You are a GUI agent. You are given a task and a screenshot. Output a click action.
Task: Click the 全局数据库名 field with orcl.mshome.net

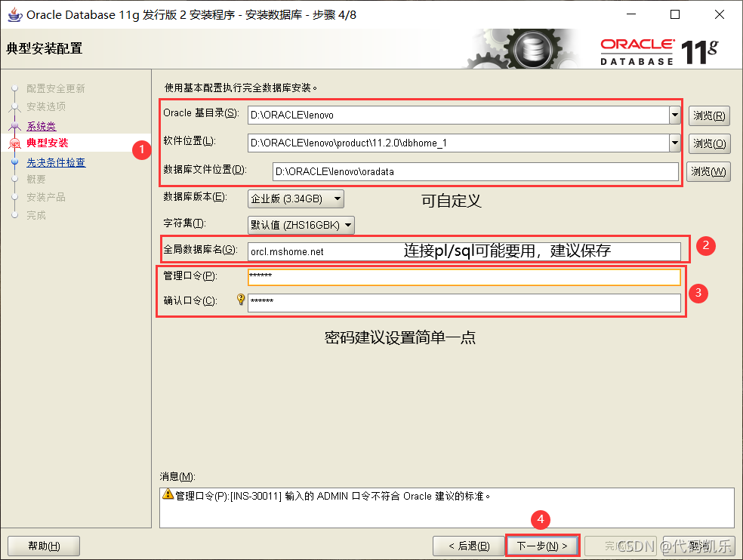pos(464,251)
